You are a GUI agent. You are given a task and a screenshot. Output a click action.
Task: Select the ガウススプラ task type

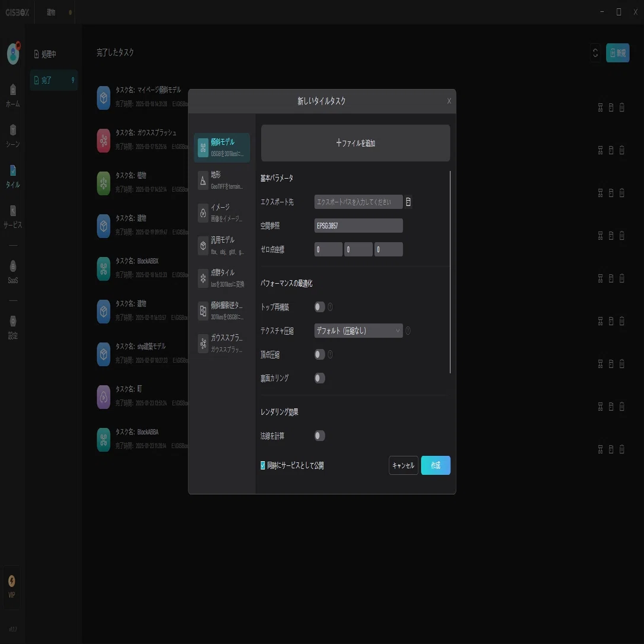[222, 343]
